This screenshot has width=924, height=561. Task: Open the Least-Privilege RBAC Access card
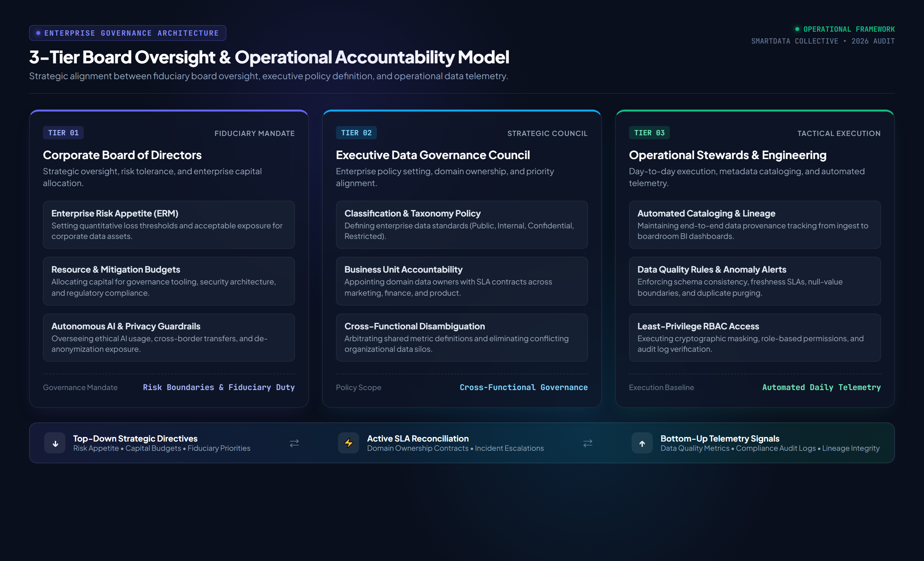click(x=754, y=338)
